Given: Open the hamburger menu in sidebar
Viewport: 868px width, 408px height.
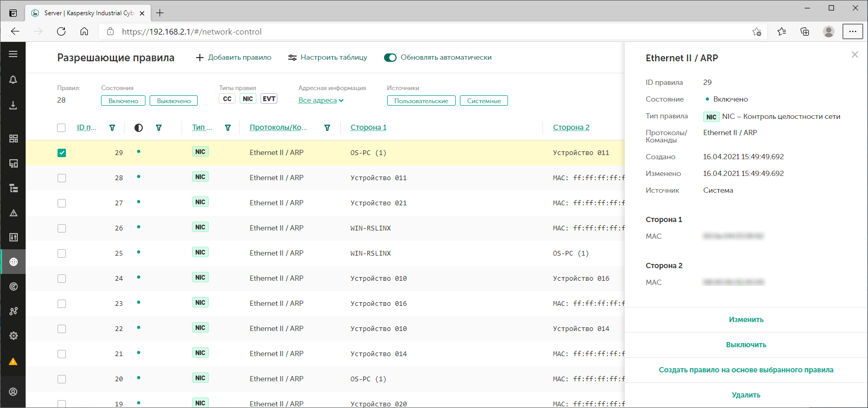Looking at the screenshot, I should pyautogui.click(x=13, y=54).
